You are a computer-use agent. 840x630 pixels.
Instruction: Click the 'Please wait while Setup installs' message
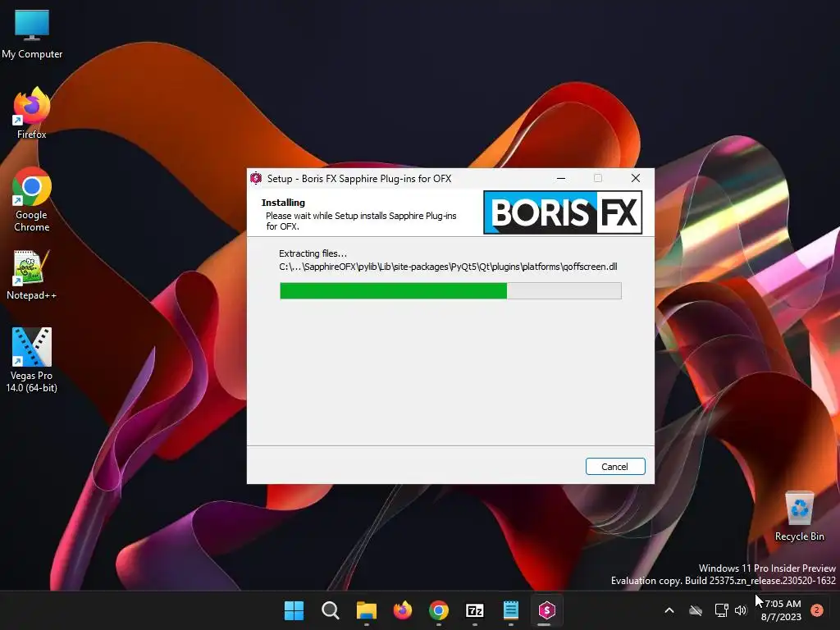pos(361,221)
